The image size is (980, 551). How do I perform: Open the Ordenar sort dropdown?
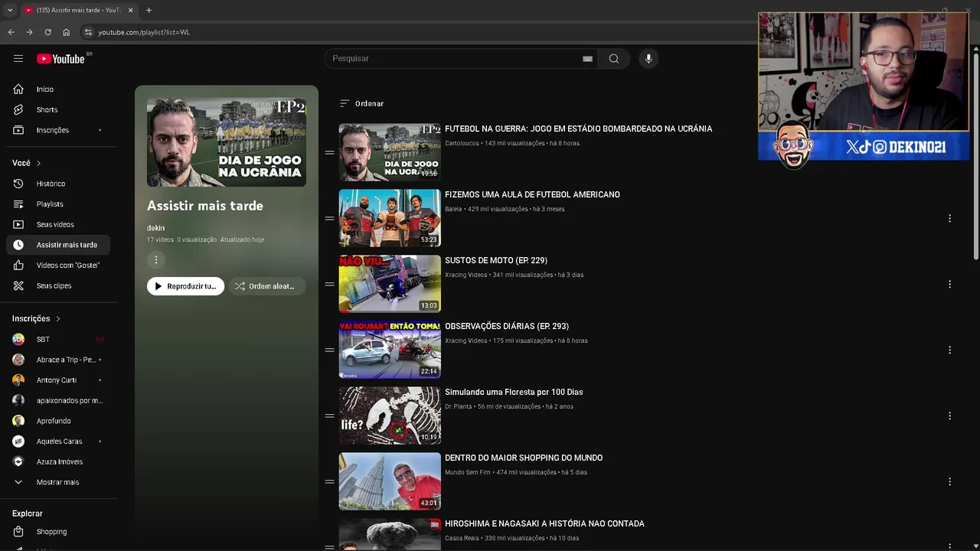[361, 103]
